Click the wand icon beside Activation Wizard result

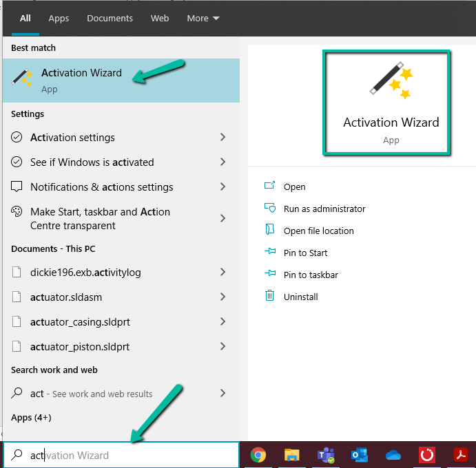coord(22,78)
